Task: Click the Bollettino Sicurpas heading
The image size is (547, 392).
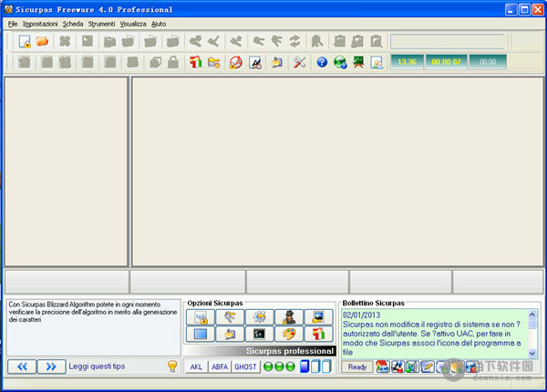Action: click(373, 303)
